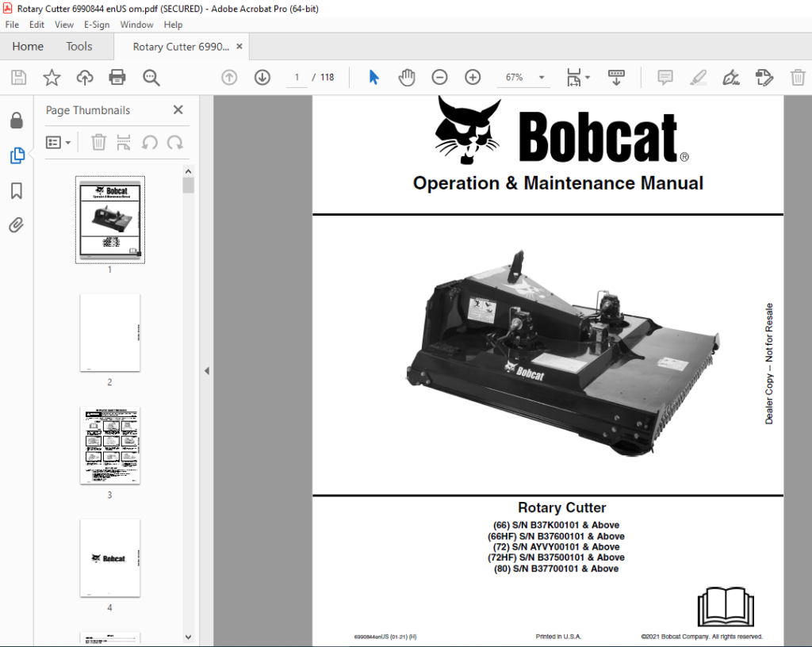The image size is (812, 647).
Task: Open the Sign document pen icon
Action: [x=730, y=78]
